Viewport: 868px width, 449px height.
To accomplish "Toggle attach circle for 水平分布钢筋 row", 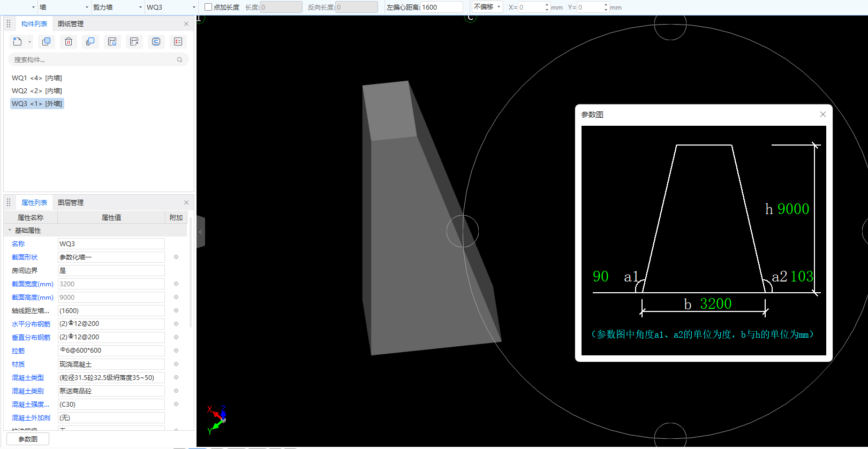I will pyautogui.click(x=176, y=324).
